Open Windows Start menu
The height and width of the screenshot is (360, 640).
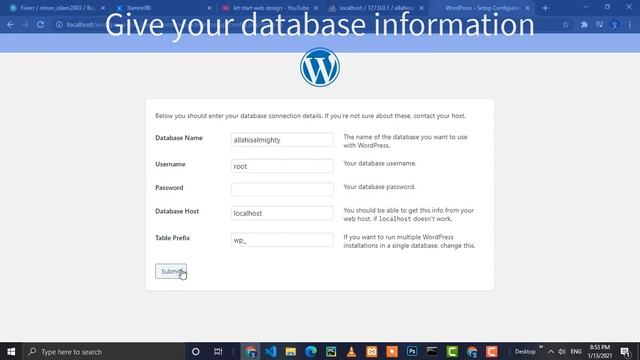pos(11,351)
